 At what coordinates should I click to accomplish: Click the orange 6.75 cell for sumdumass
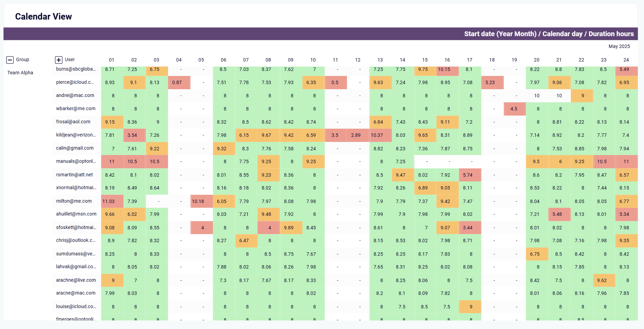click(537, 254)
